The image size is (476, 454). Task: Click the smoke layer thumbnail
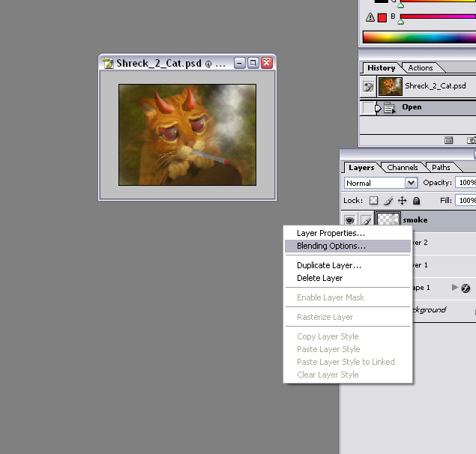pyautogui.click(x=388, y=219)
